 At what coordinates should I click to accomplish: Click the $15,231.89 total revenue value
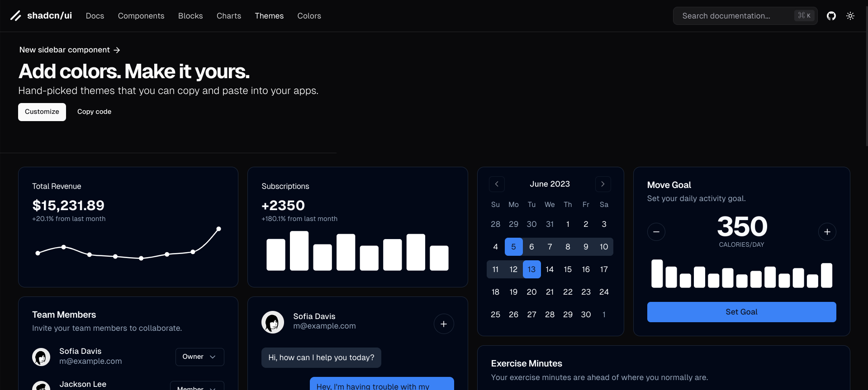coord(68,206)
